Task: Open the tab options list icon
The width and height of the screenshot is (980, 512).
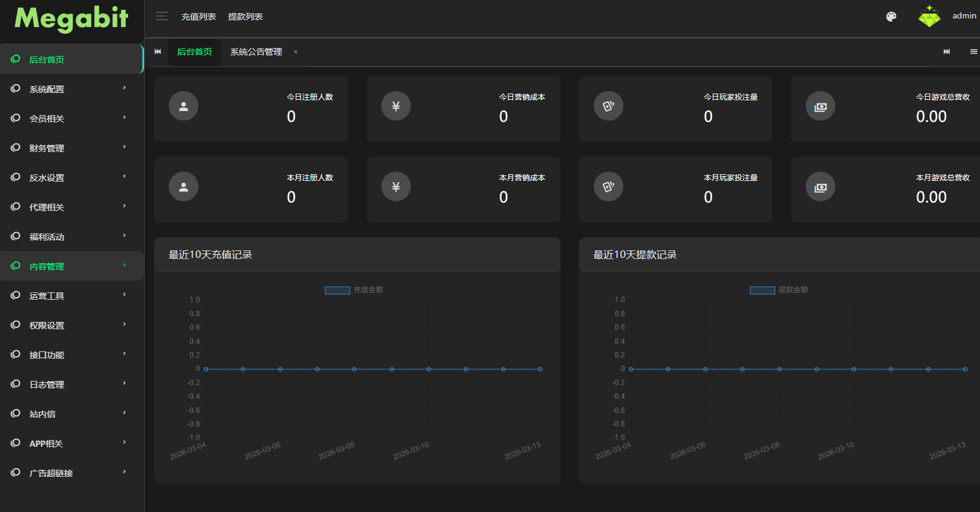Action: (973, 52)
